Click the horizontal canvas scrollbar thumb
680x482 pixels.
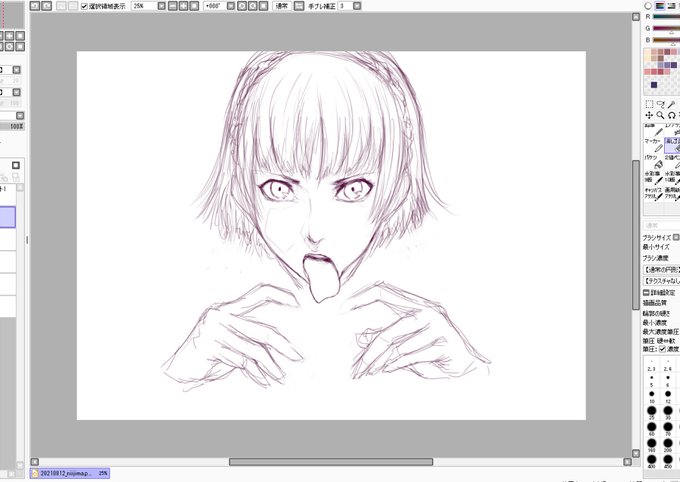(x=331, y=462)
